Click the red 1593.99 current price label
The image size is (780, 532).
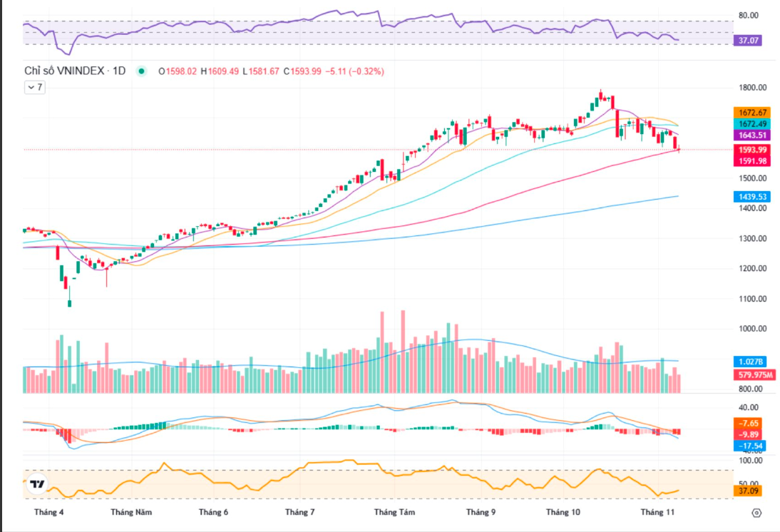753,150
